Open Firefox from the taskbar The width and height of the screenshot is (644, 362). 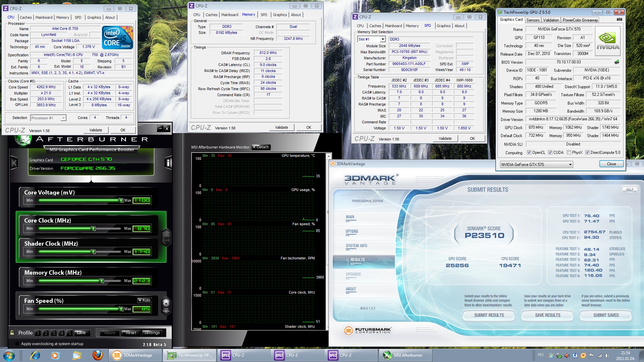point(98,355)
